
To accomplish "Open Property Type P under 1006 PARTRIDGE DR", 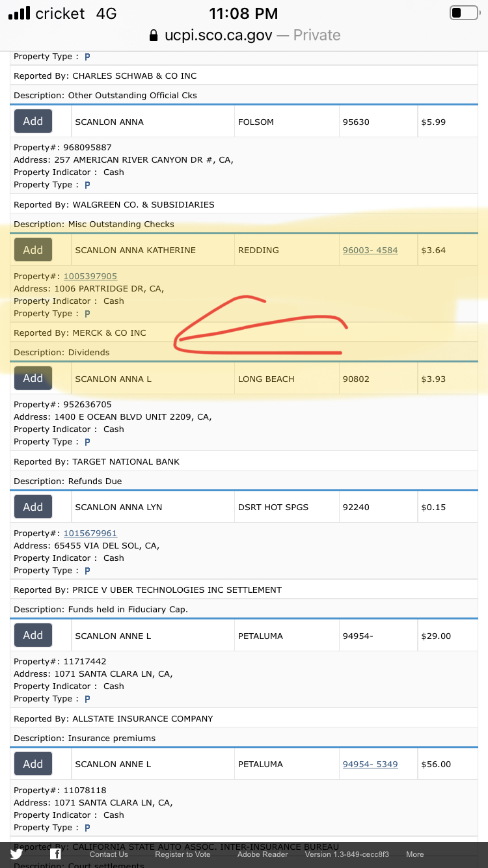I will pyautogui.click(x=87, y=314).
